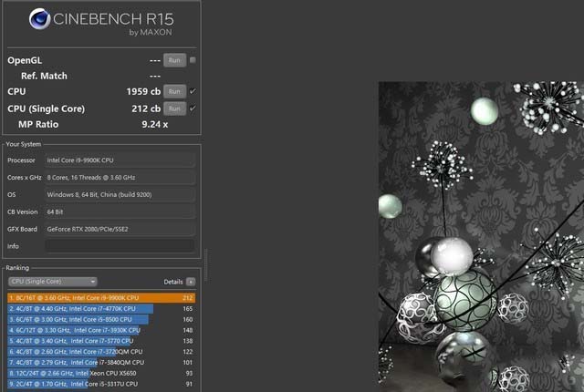Click the rendered spheres scene image
Image resolution: width=584 pixels, height=392 pixels.
[480, 237]
